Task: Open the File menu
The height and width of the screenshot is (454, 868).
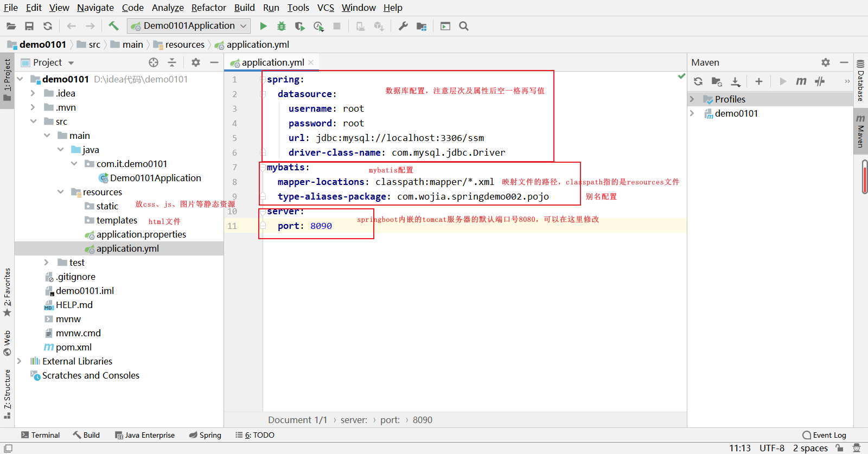Action: pyautogui.click(x=11, y=8)
